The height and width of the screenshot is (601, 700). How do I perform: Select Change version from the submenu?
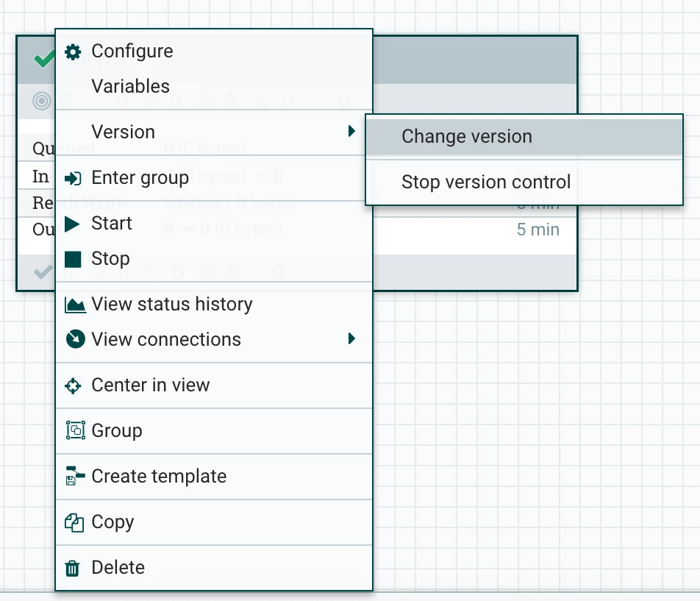524,136
